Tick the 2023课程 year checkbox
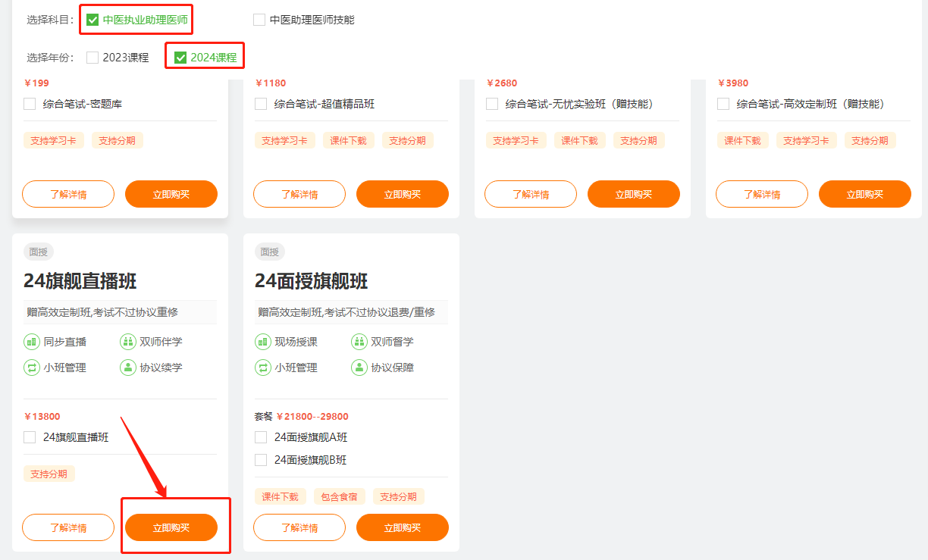The image size is (928, 560). (x=92, y=58)
